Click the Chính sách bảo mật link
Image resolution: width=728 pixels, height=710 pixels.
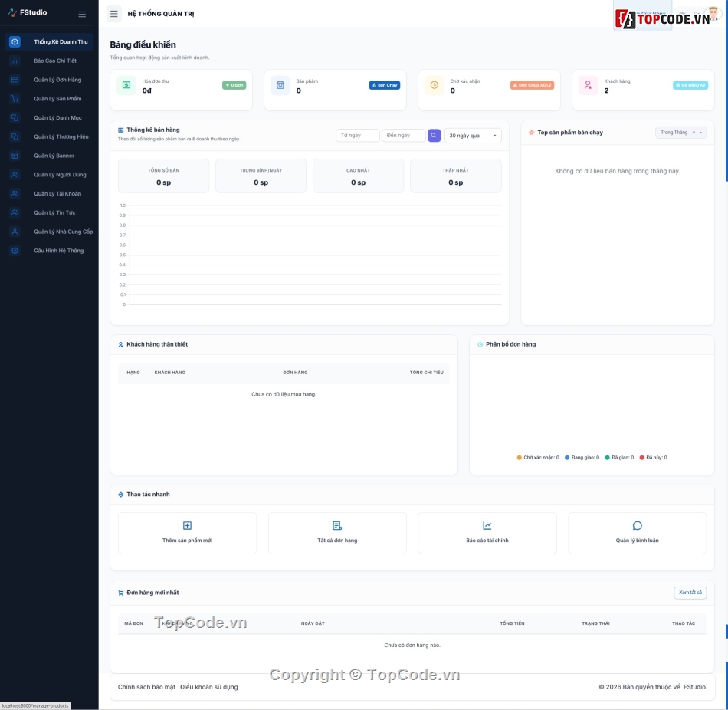(146, 687)
